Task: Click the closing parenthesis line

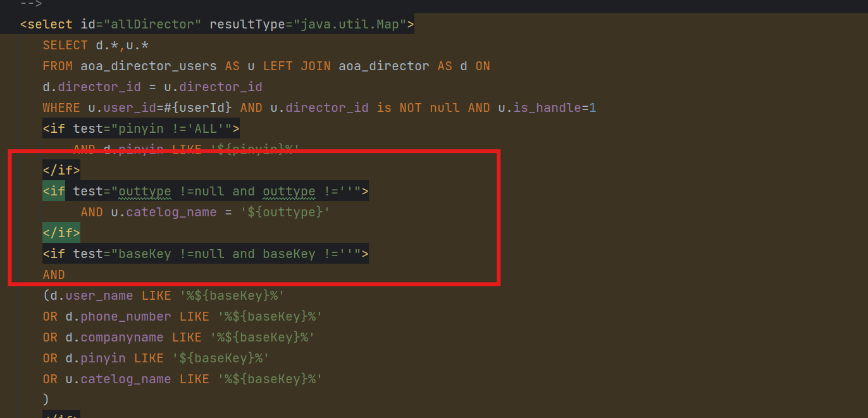Action: (x=46, y=400)
